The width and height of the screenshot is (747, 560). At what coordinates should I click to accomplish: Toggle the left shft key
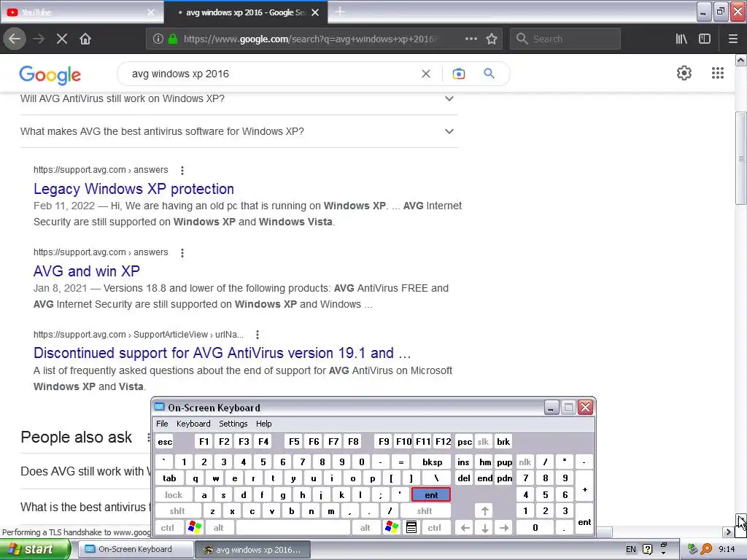pos(177,511)
